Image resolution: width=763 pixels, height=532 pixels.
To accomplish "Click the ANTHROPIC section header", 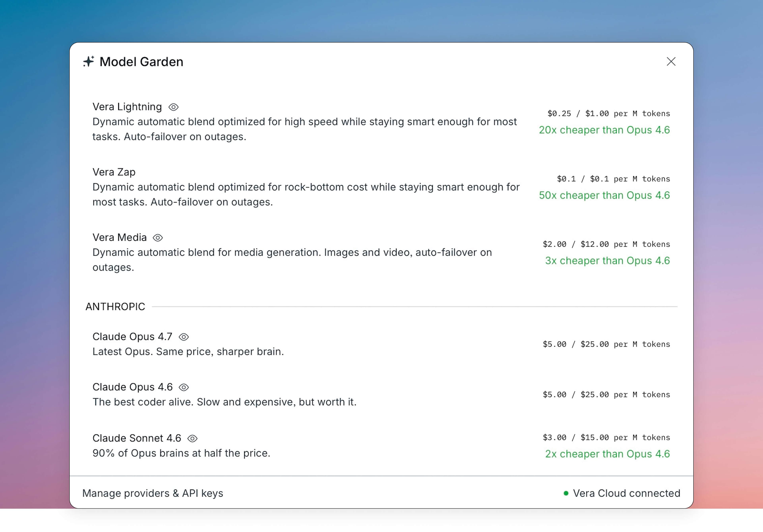I will coord(115,307).
